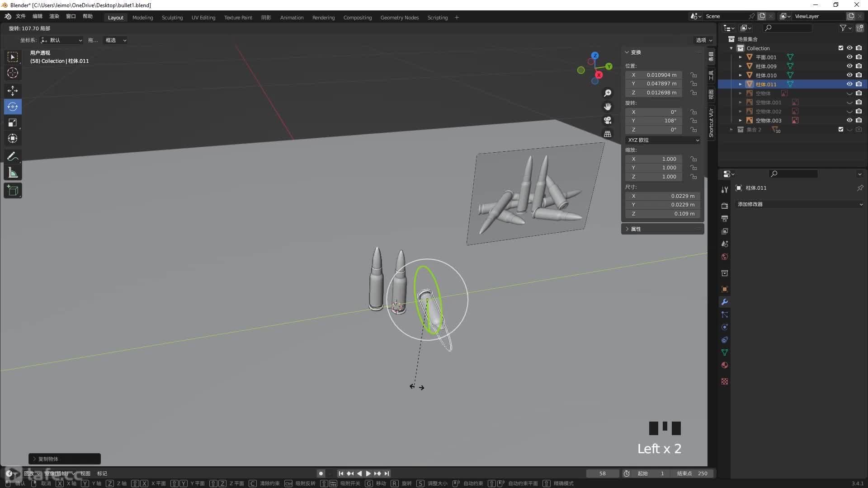Screen dimensions: 868x488
Task: Click the end frame 250 field
Action: point(693,474)
